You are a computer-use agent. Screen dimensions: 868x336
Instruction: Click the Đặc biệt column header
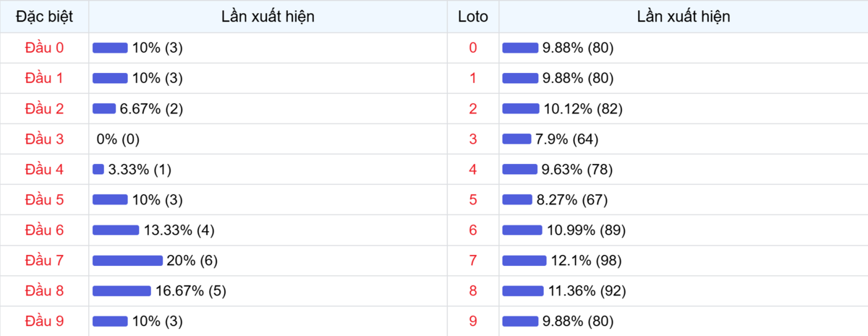pyautogui.click(x=44, y=17)
